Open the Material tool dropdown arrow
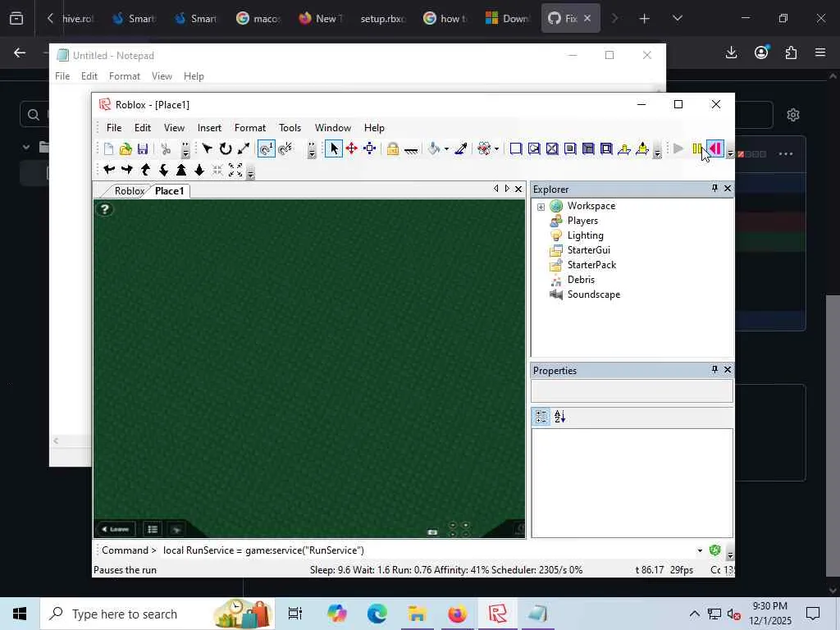Screen dimensions: 840x630 [496, 149]
